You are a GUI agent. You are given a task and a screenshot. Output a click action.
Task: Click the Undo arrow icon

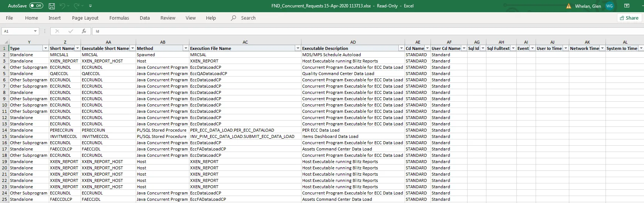pyautogui.click(x=63, y=6)
